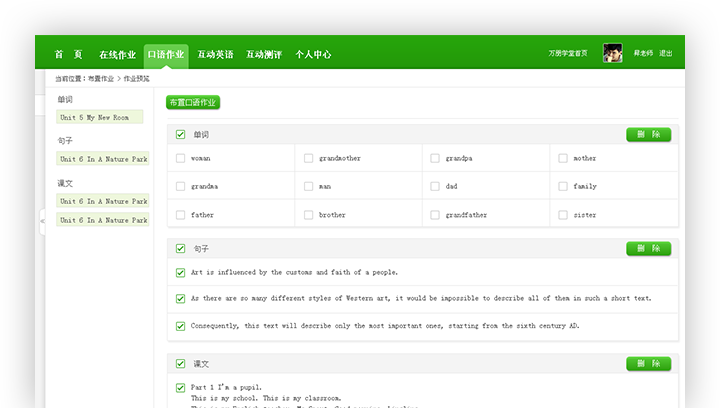Click 布置作业 in the breadcrumb

pyautogui.click(x=101, y=78)
